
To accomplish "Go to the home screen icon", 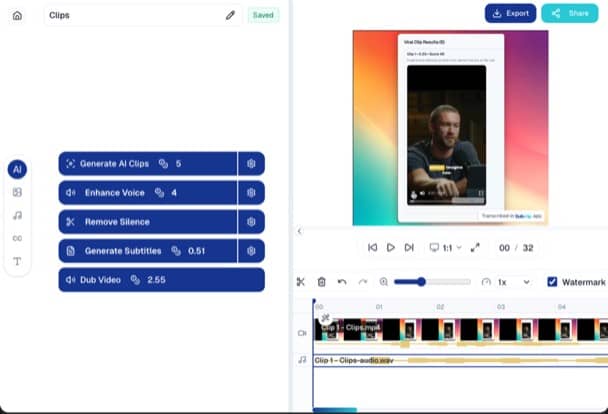I will click(x=17, y=16).
